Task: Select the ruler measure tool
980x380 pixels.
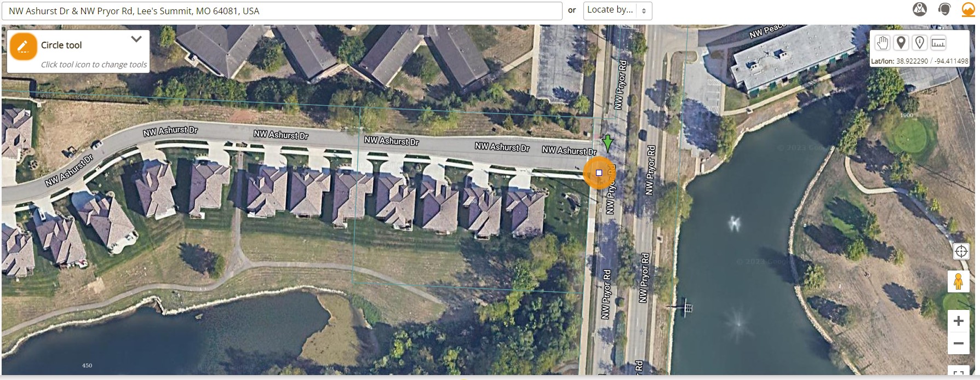Action: pyautogui.click(x=938, y=43)
